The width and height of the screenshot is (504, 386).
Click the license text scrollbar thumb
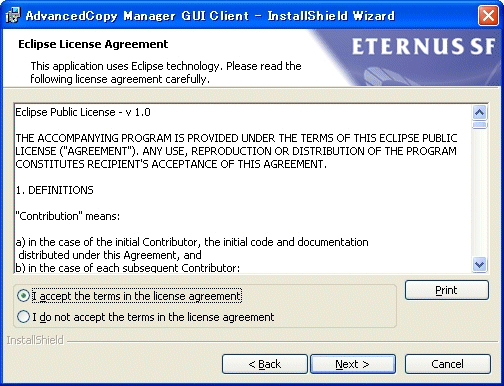(x=480, y=125)
